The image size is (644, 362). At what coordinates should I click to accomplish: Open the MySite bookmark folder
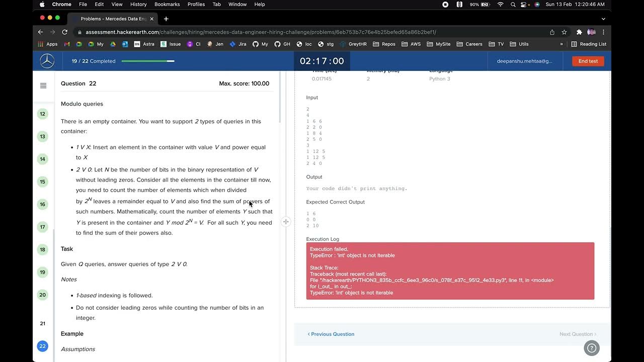click(439, 44)
